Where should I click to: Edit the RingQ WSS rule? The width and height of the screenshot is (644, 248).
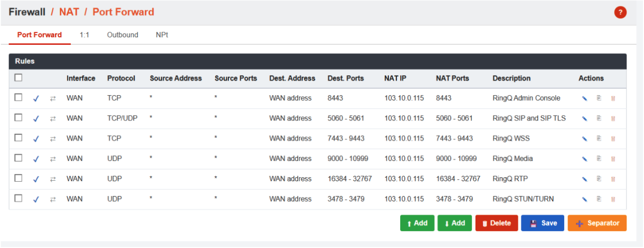click(585, 138)
